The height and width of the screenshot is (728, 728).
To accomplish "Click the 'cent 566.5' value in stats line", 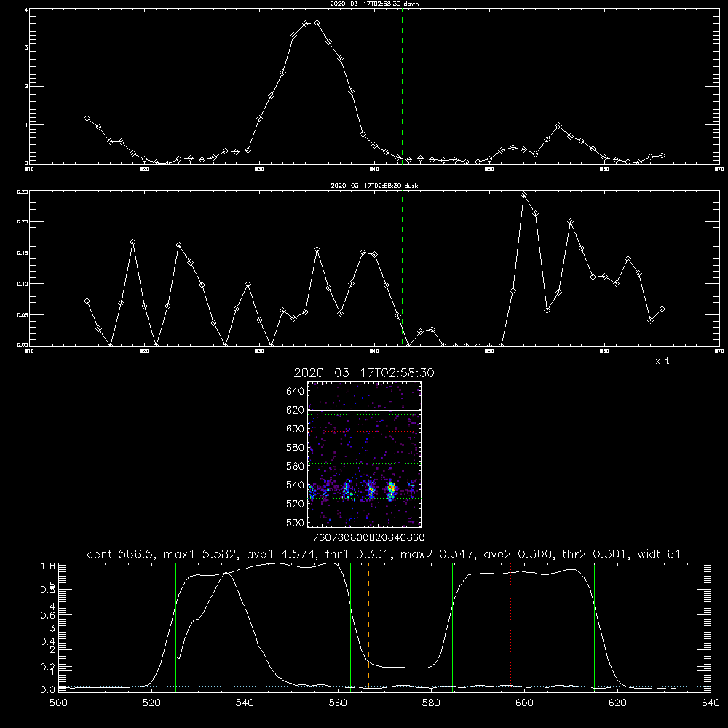I will [x=122, y=554].
